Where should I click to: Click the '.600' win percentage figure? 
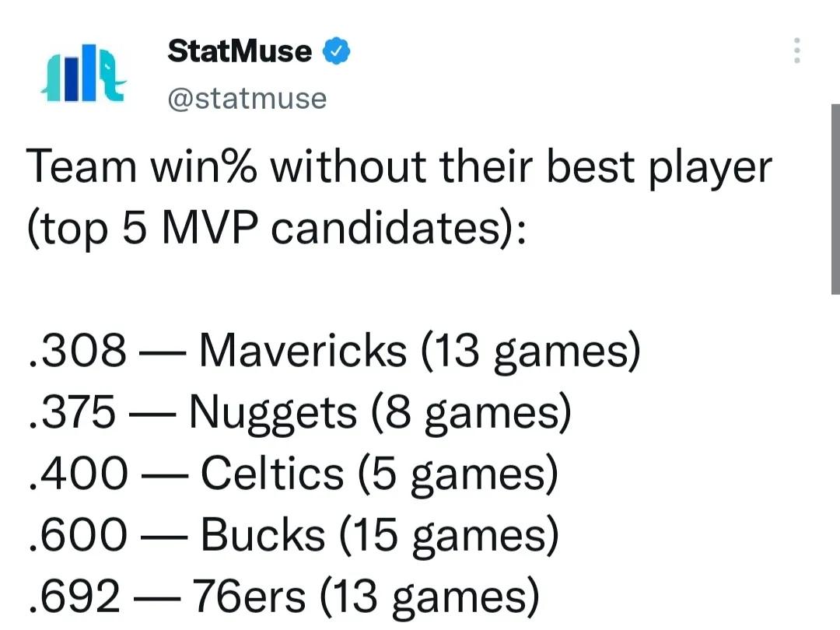[x=79, y=534]
